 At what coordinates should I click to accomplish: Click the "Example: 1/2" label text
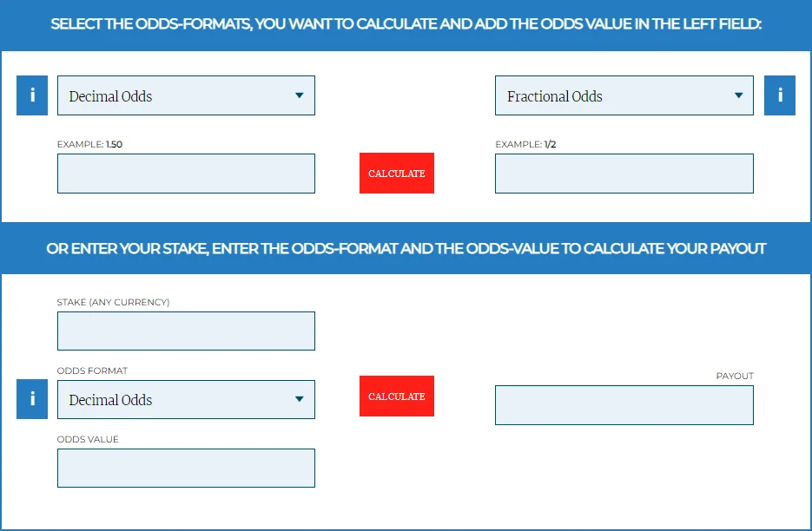[x=525, y=144]
